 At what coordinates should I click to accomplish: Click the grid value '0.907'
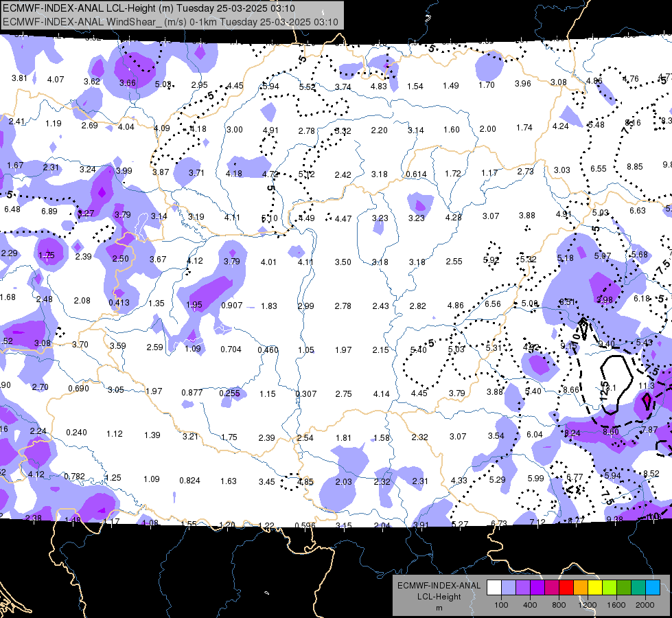[232, 306]
